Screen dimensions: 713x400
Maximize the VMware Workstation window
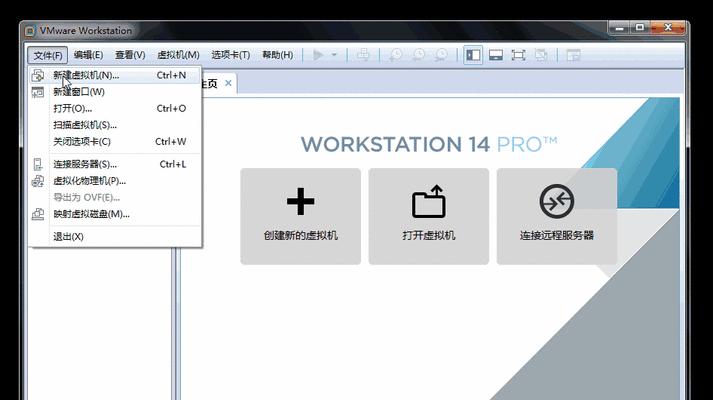(640, 28)
